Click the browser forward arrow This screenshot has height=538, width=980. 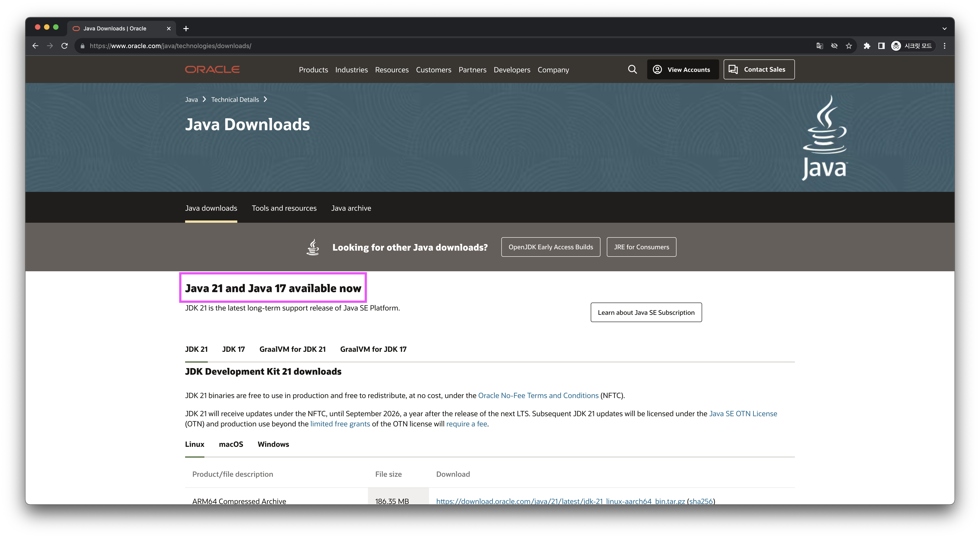click(50, 46)
